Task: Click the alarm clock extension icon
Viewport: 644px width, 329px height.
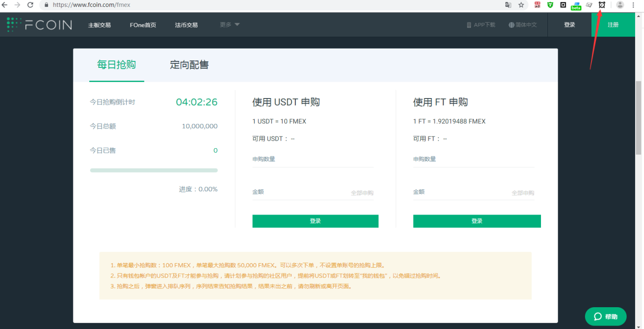Action: coord(602,4)
